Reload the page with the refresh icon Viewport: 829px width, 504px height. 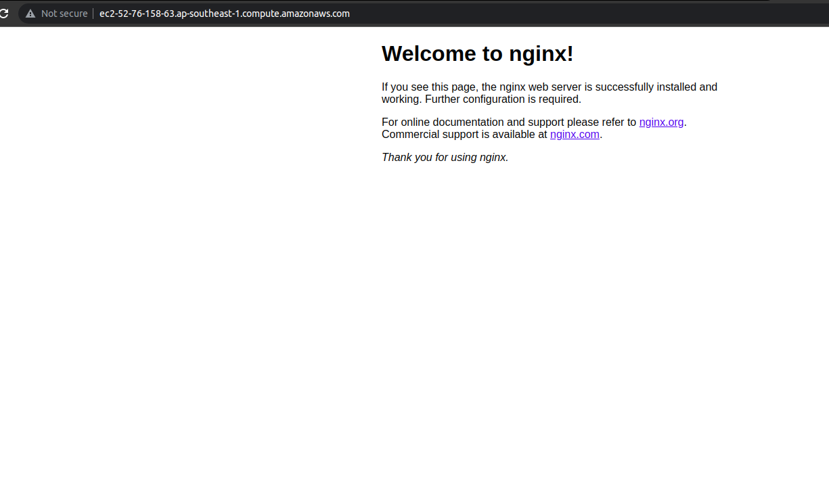coord(3,14)
